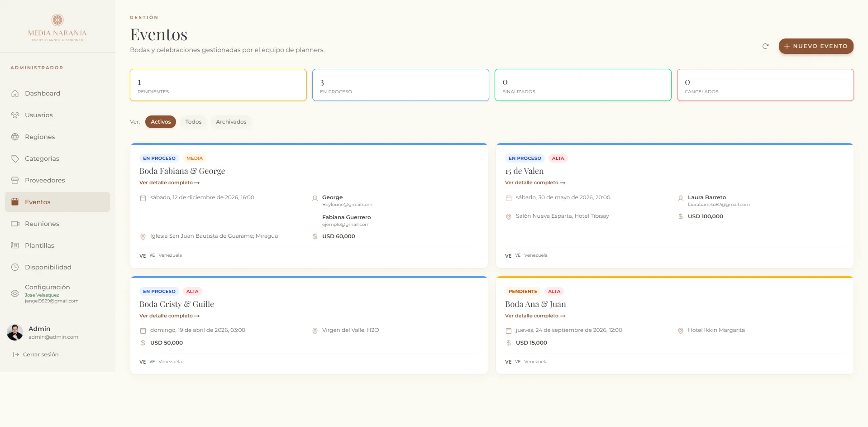868x427 pixels.
Task: Click the Cerrar sesión logout icon
Action: [16, 355]
